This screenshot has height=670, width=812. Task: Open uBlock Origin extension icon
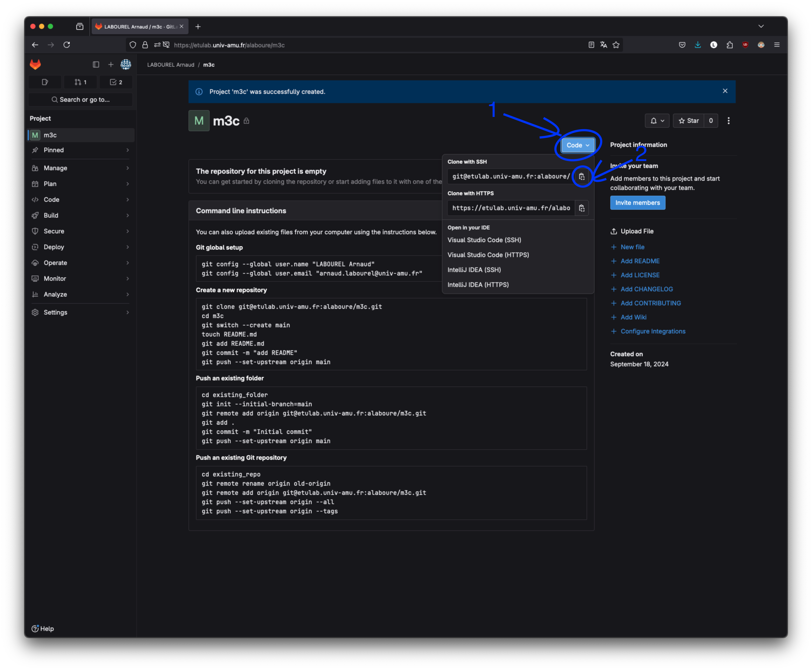(x=745, y=45)
